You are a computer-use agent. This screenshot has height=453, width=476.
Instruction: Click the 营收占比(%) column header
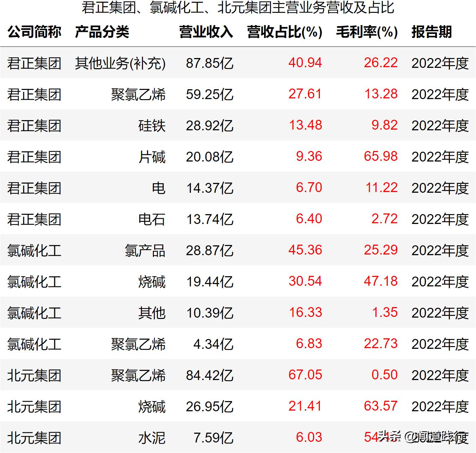pos(285,32)
